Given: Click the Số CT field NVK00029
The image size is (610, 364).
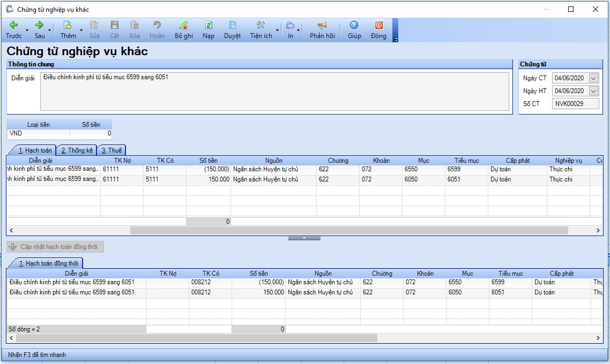Looking at the screenshot, I should (575, 104).
